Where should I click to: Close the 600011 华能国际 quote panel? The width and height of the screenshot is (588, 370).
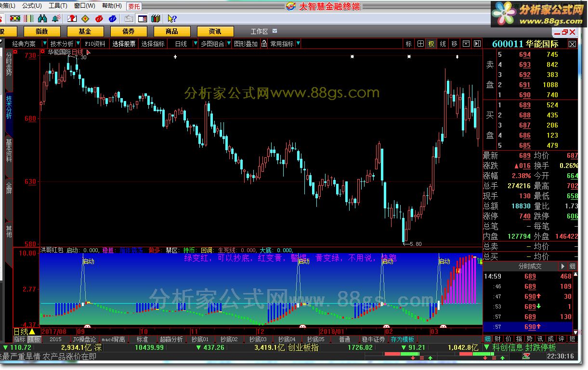click(572, 44)
